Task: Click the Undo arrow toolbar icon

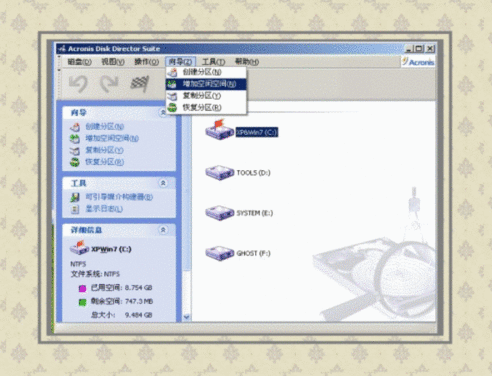Action: pyautogui.click(x=78, y=84)
